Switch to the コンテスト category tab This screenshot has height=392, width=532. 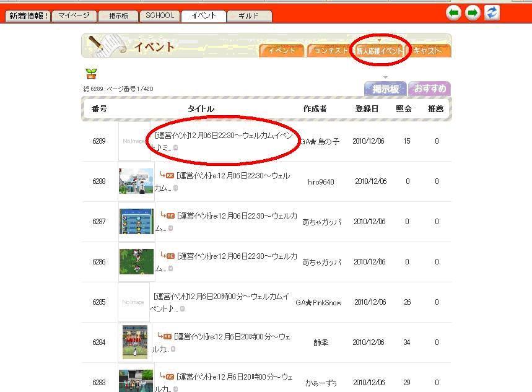330,51
